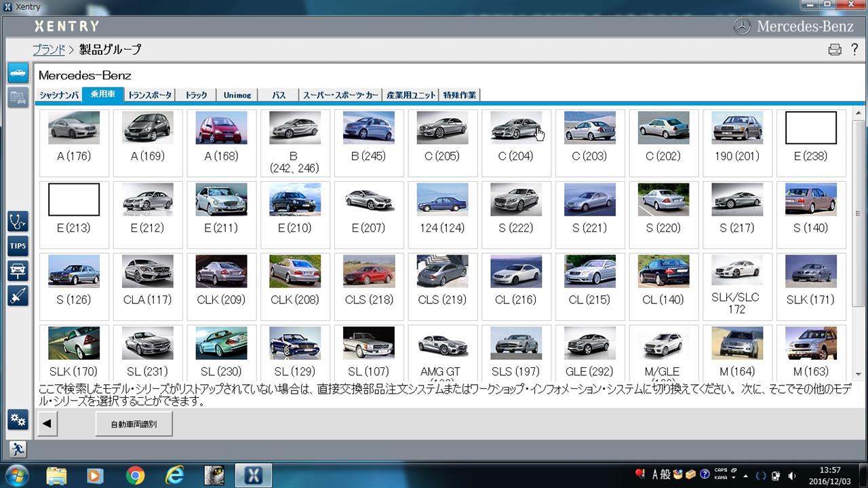Select the CL (216) model tile
This screenshot has height=488, width=868.
[x=517, y=286]
